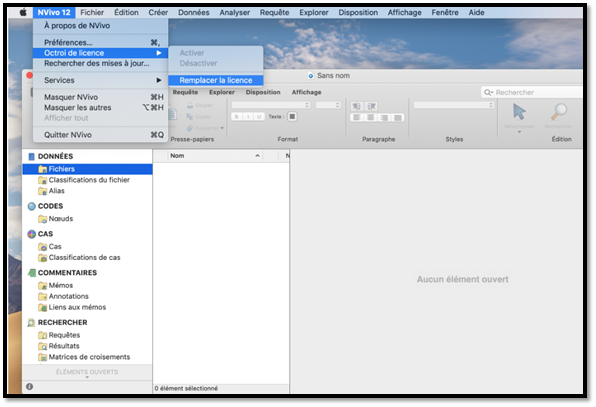Open the font name dropdown
This screenshot has height=407, width=596.
(271, 105)
